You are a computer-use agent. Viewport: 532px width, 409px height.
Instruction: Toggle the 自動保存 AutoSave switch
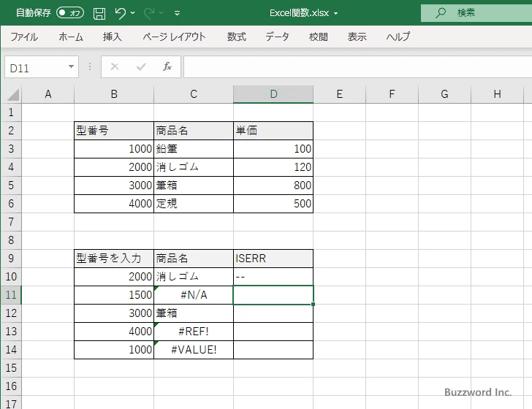click(x=70, y=13)
